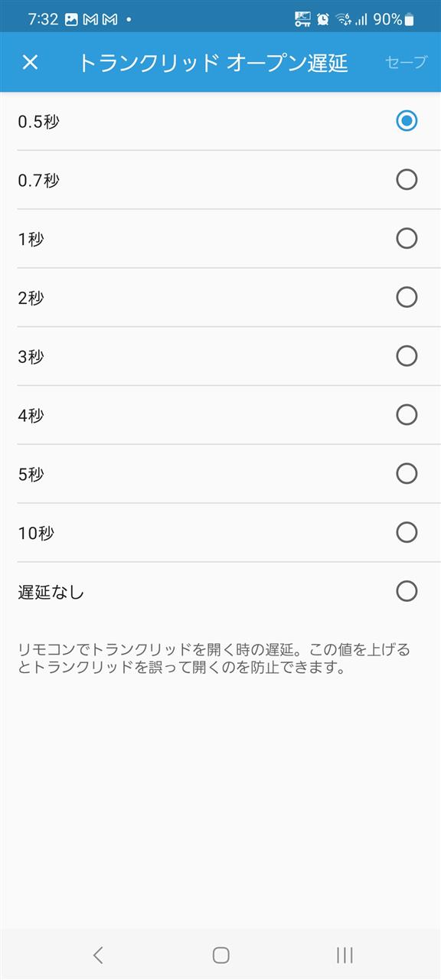The height and width of the screenshot is (980, 441).
Task: Close the トランクリッド オープン遅延 screen with the X icon
Action: pos(30,62)
